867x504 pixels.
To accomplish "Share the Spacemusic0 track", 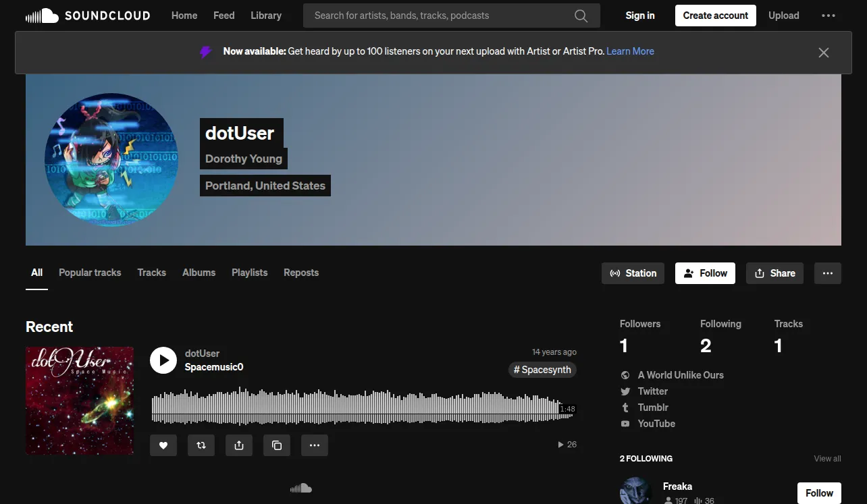I will tap(239, 445).
